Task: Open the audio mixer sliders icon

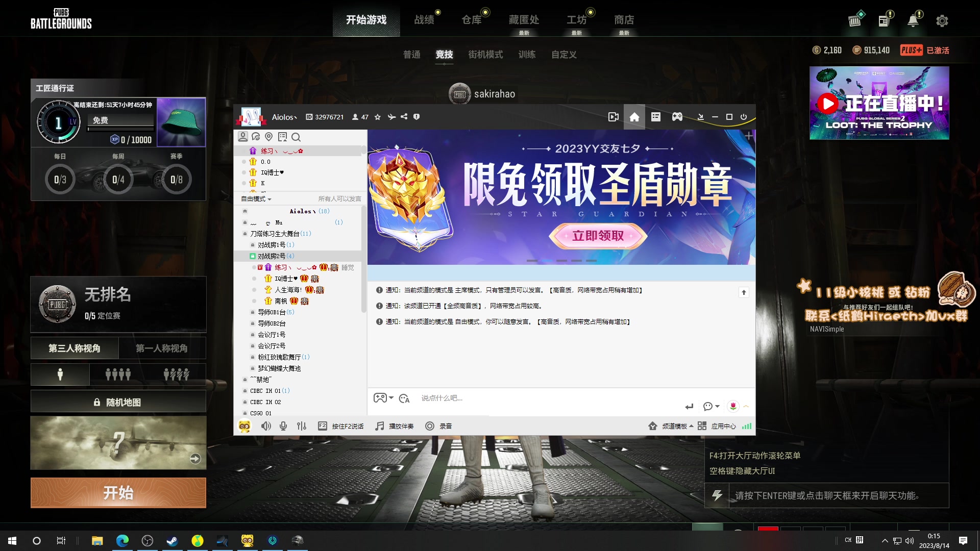Action: [x=302, y=425]
